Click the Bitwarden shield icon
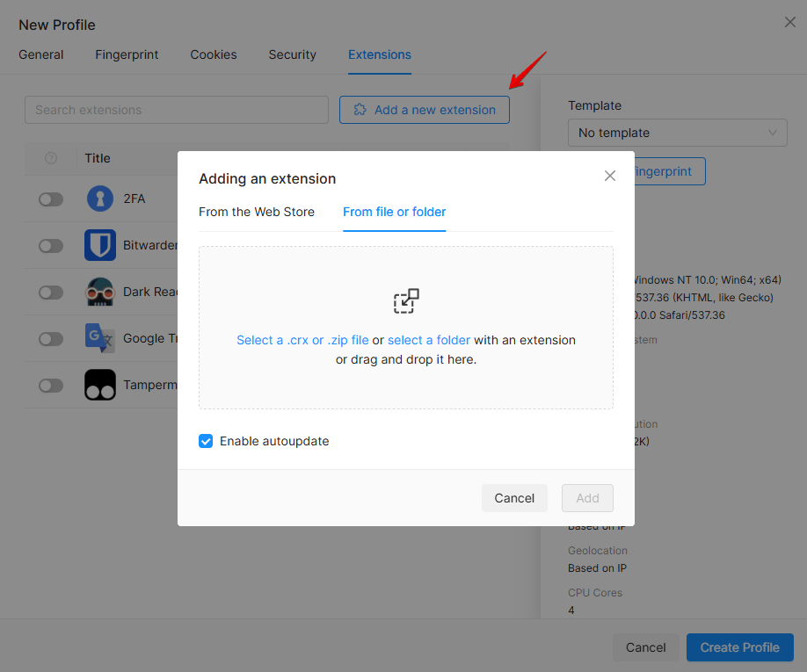Screen dimensions: 807x672 pos(100,245)
